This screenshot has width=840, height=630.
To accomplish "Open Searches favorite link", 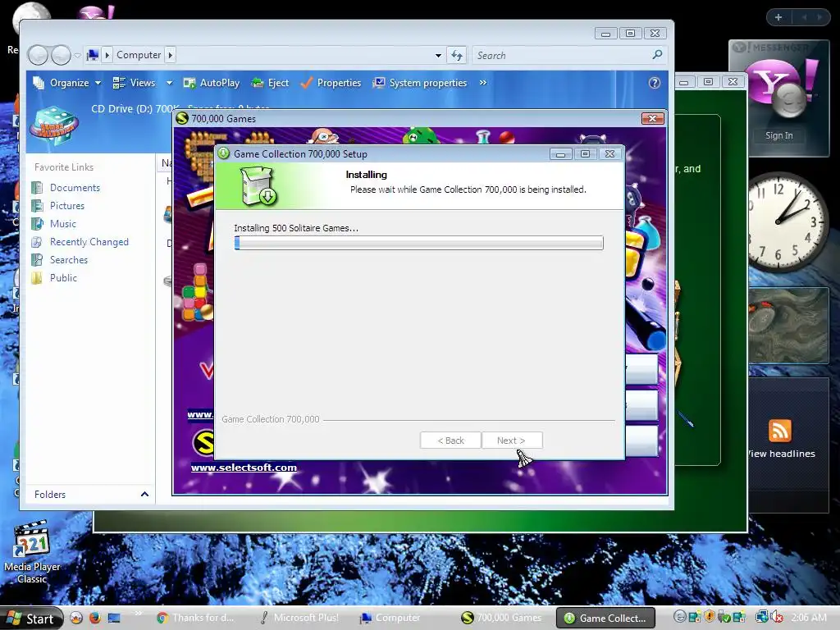I will [x=69, y=260].
